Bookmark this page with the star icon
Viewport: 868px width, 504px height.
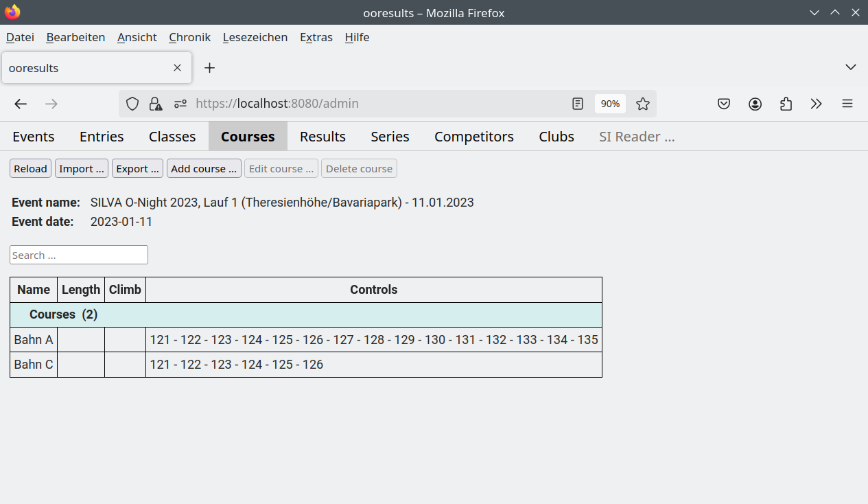pos(642,104)
